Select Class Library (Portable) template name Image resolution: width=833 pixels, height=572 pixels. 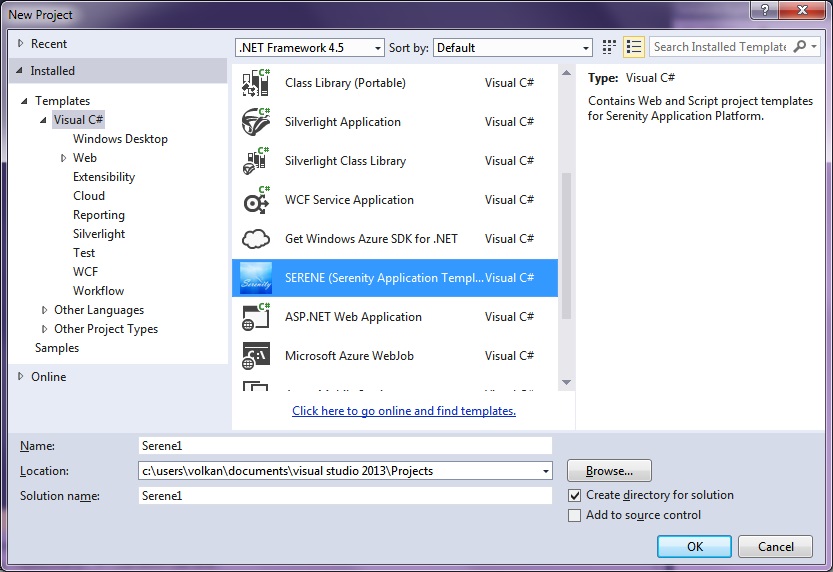[x=345, y=83]
